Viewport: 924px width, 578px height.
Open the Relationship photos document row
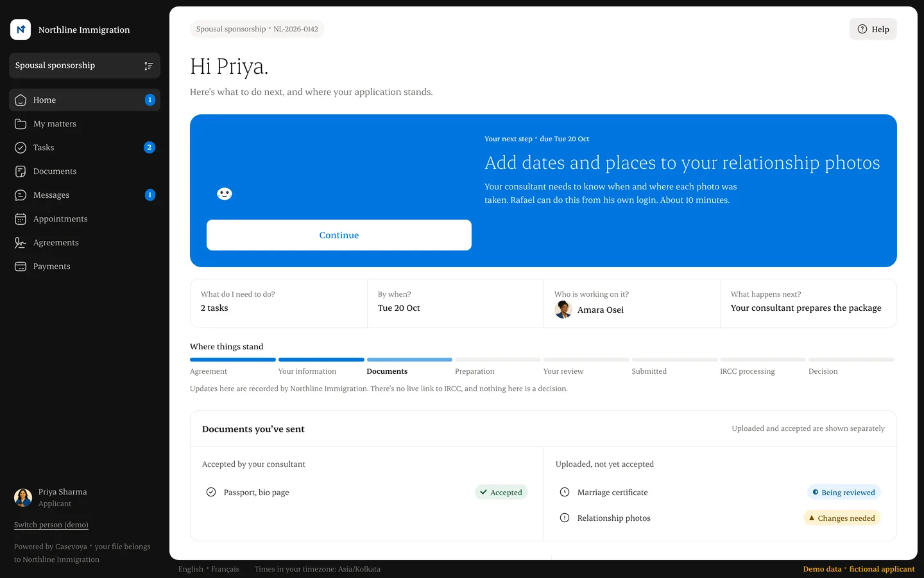coord(720,518)
